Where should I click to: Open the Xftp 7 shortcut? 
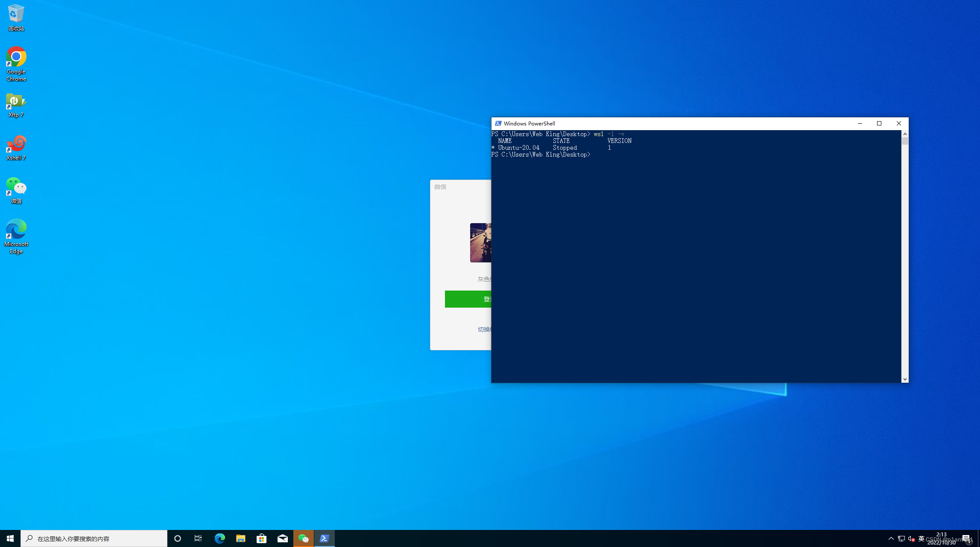point(16,105)
